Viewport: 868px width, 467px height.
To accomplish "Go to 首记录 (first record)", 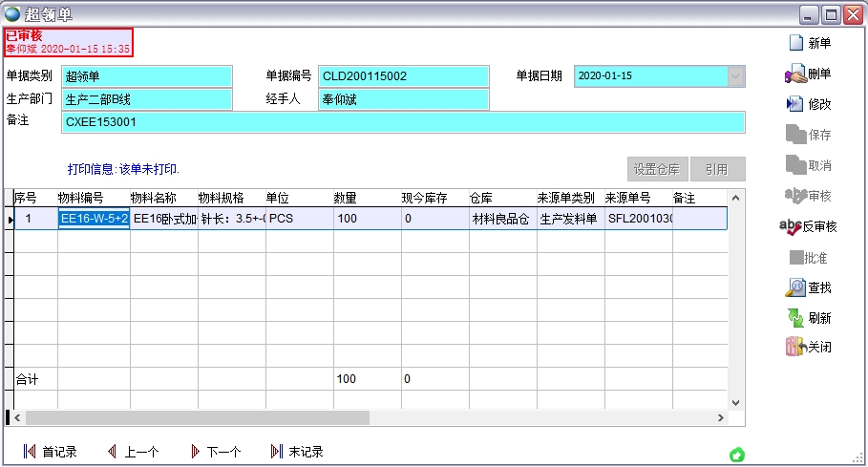I will 30,452.
